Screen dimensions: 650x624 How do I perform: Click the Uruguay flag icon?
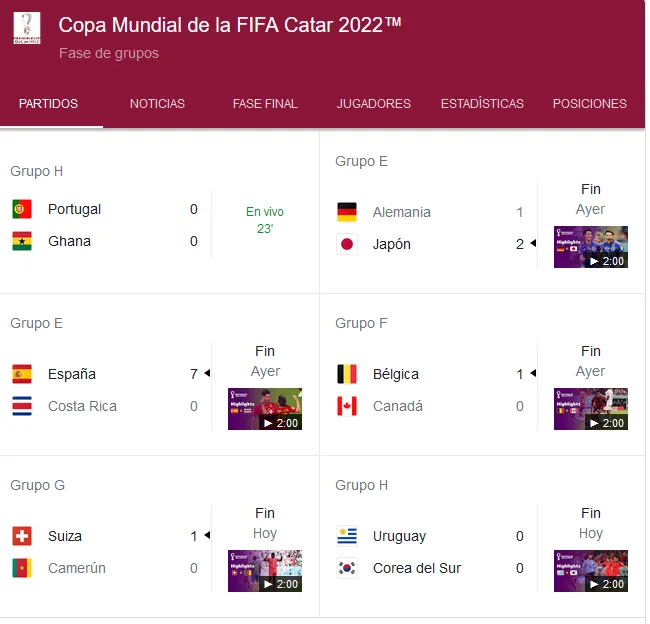point(348,538)
